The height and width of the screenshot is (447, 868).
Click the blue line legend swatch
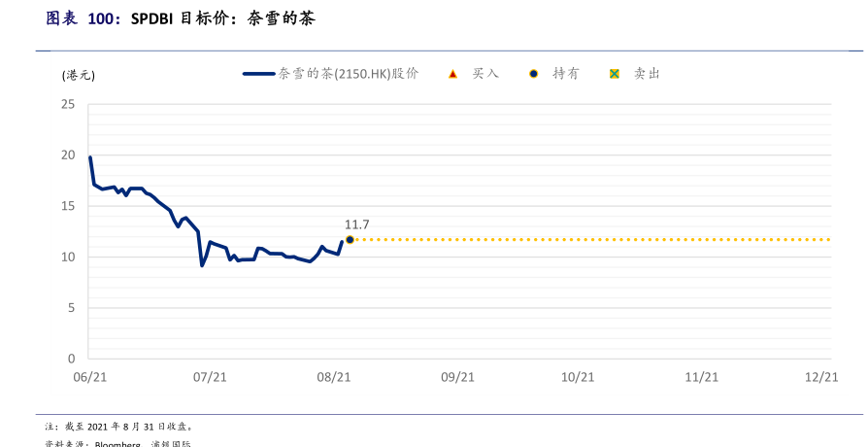[258, 74]
